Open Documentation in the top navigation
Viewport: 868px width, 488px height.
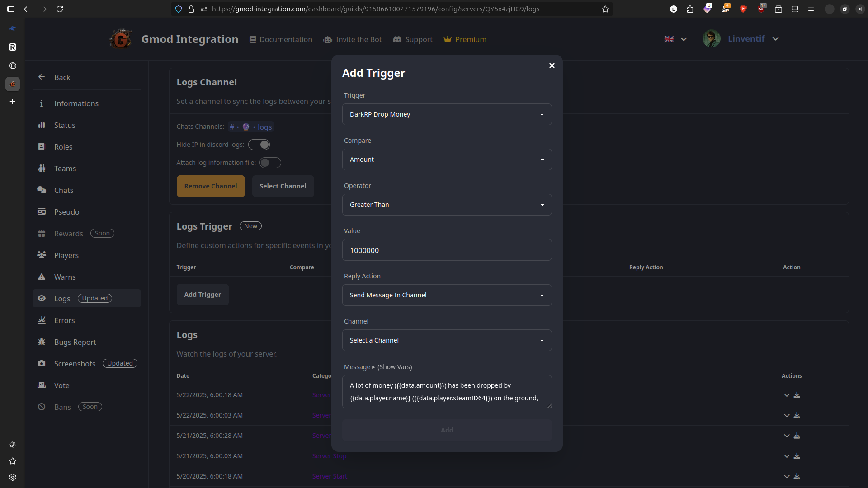[x=281, y=39]
